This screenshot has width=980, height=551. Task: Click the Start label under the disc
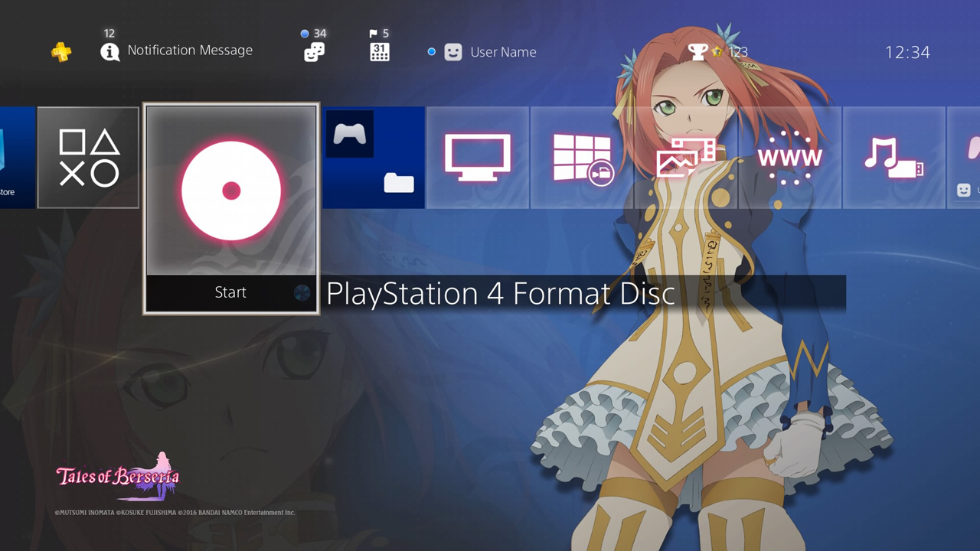[x=230, y=292]
